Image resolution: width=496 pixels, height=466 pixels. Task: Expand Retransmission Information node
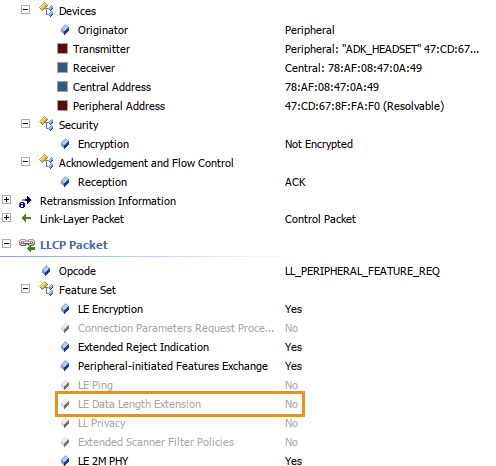[6, 200]
